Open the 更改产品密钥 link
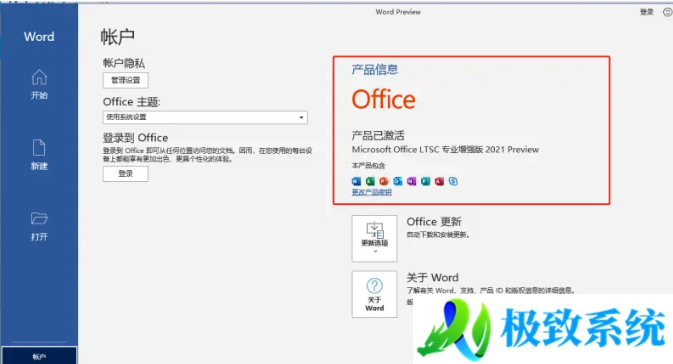The height and width of the screenshot is (364, 673). pos(372,192)
